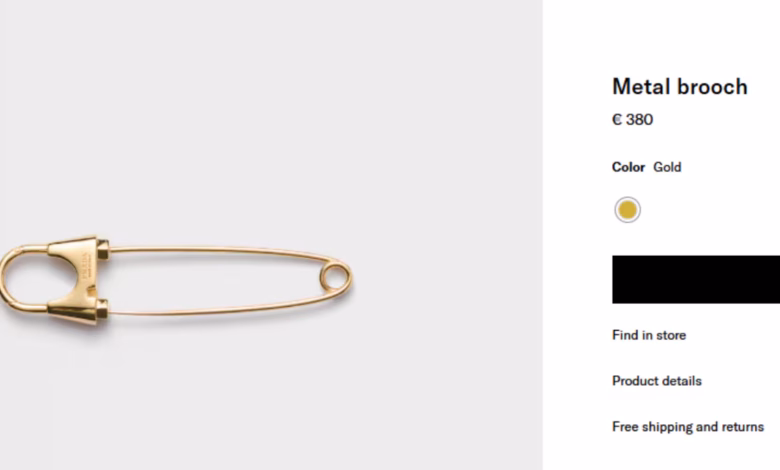Viewport: 780px width, 470px height.
Task: Click the lower cap of brooch clasp
Action: coord(103,308)
